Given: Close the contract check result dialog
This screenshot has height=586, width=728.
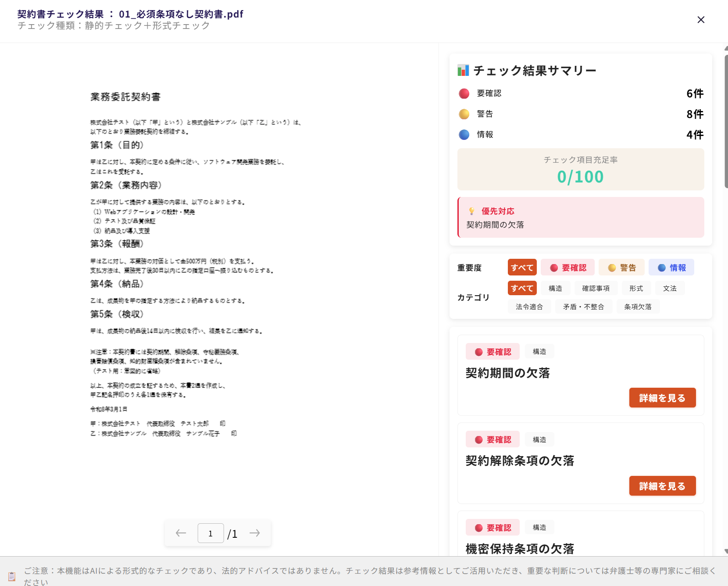Looking at the screenshot, I should (x=701, y=20).
